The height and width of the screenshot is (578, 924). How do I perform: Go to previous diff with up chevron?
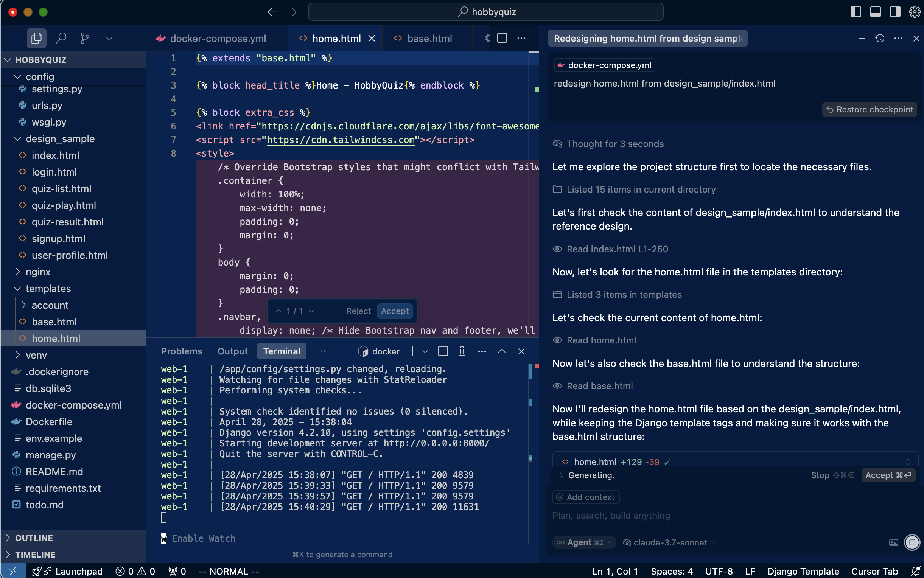[278, 311]
